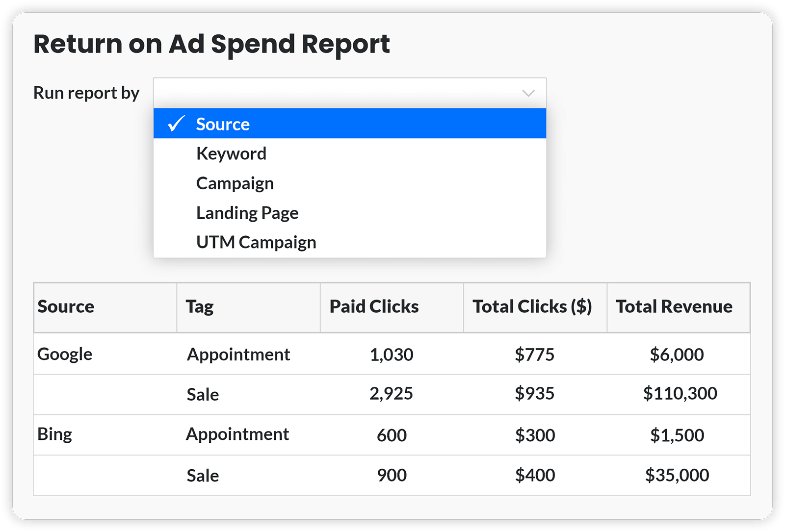Click the Run report by label
This screenshot has height=532, width=785.
pyautogui.click(x=86, y=93)
